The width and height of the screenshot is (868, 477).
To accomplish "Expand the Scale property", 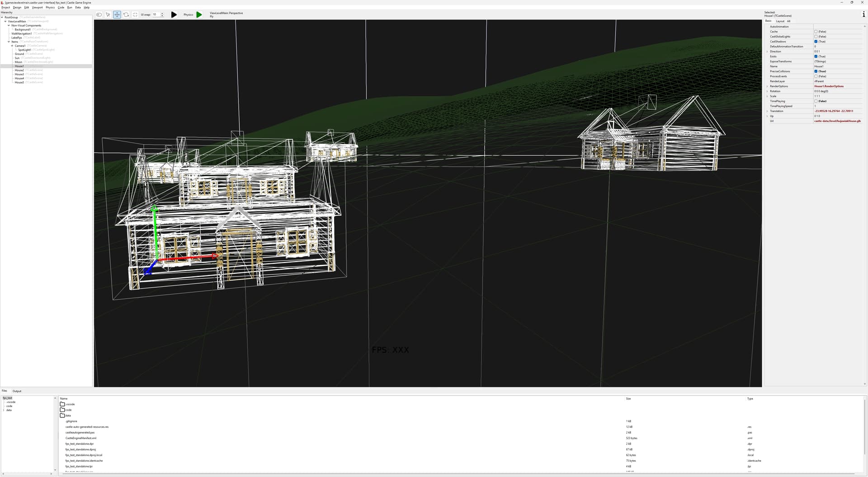I will (x=767, y=96).
